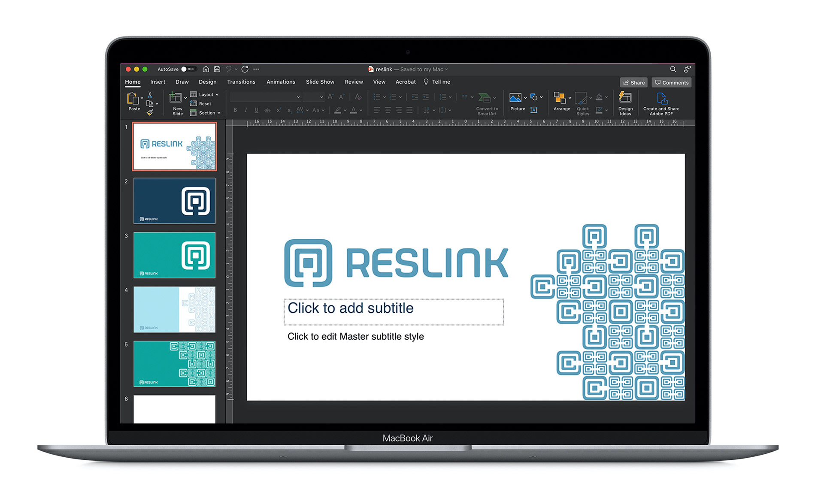Click the search magnifier icon

pyautogui.click(x=673, y=69)
